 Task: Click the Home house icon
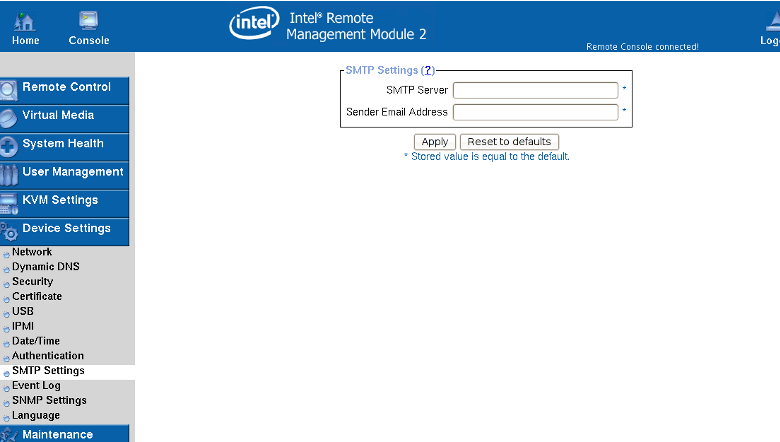tap(24, 21)
